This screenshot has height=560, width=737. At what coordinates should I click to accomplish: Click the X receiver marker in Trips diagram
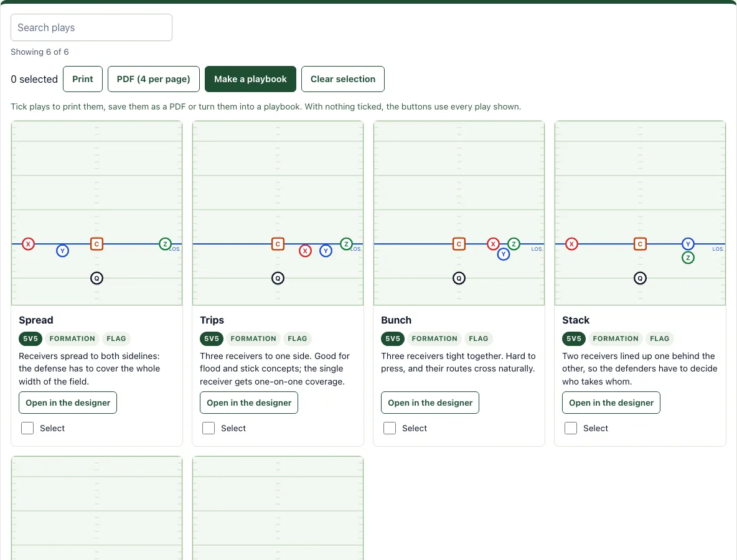pos(306,251)
